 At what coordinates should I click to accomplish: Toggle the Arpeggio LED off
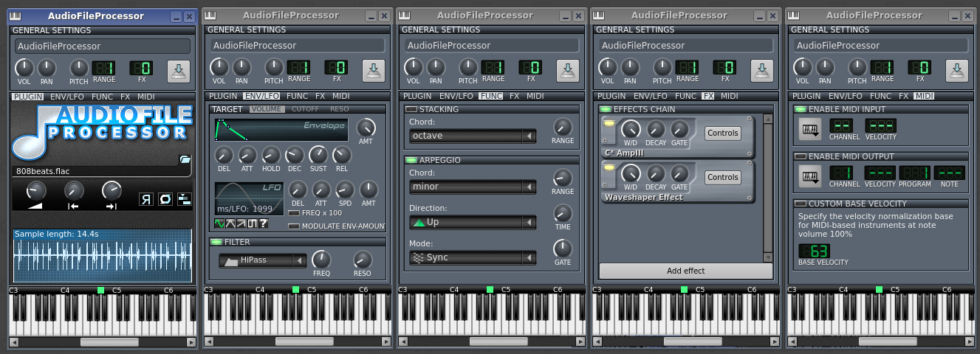click(411, 159)
